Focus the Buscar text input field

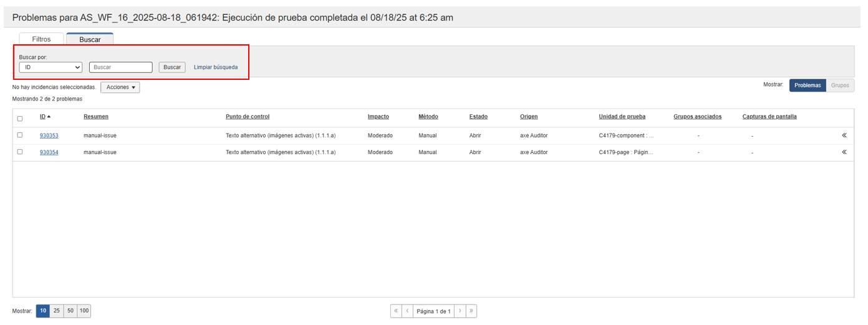[x=121, y=67]
